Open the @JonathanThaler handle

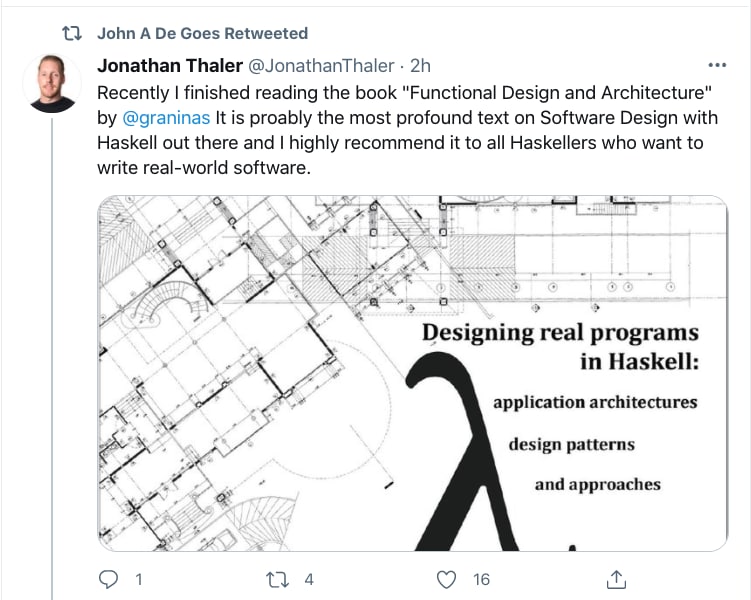pyautogui.click(x=321, y=66)
